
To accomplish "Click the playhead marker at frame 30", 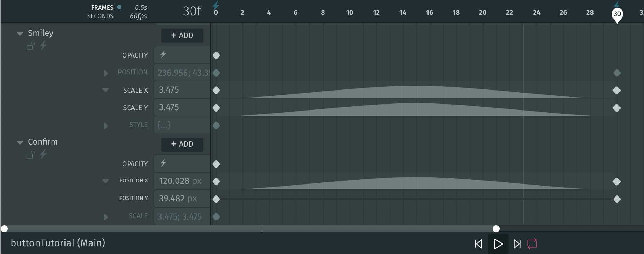I will click(617, 15).
